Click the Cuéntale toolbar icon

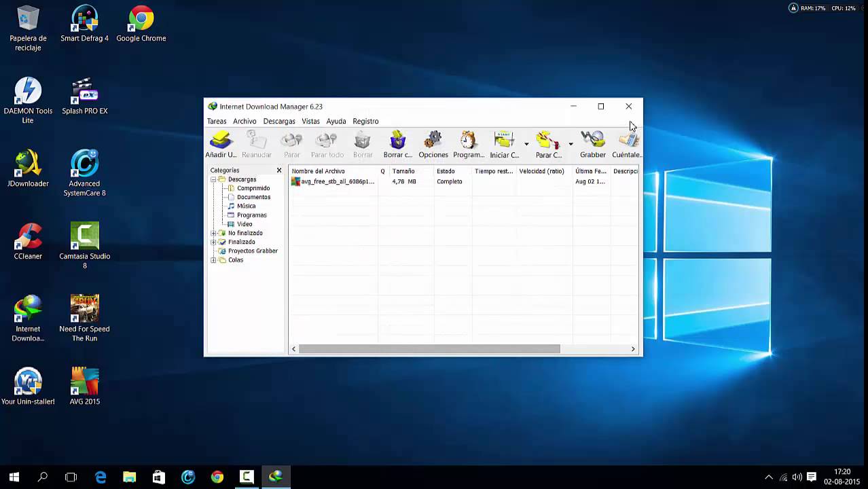(x=626, y=144)
